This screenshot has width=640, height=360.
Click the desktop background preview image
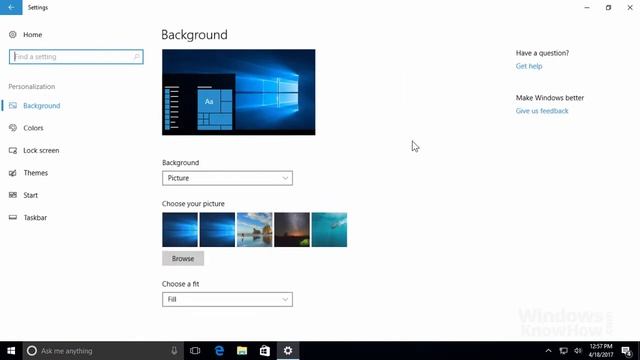239,92
